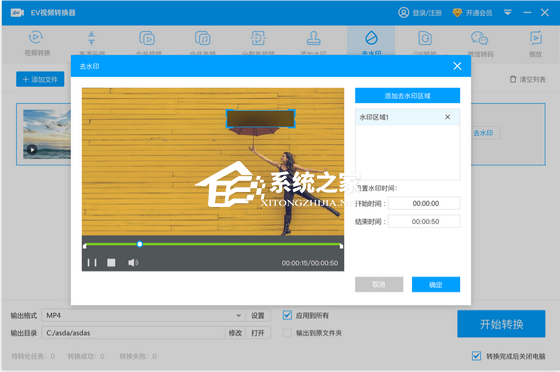Remove 水印区域1 with its X icon
Viewport: 560px width, 372px height.
(448, 117)
